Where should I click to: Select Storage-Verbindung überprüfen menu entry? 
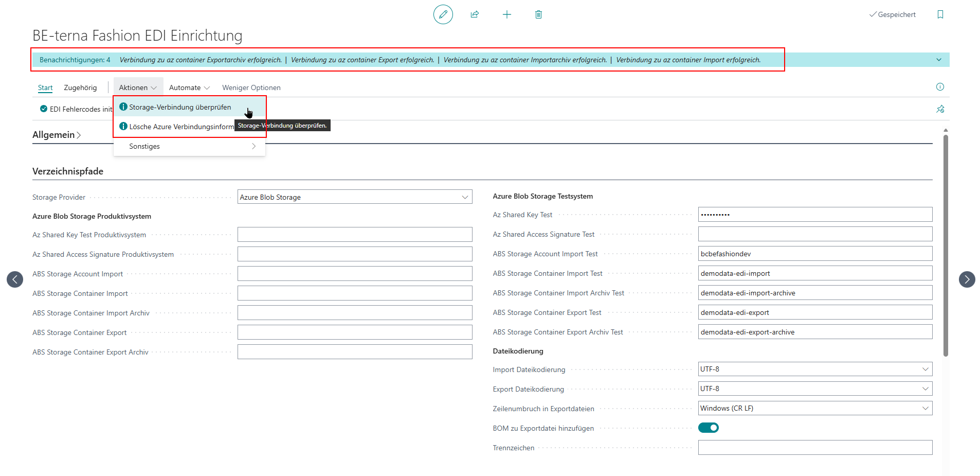tap(180, 107)
